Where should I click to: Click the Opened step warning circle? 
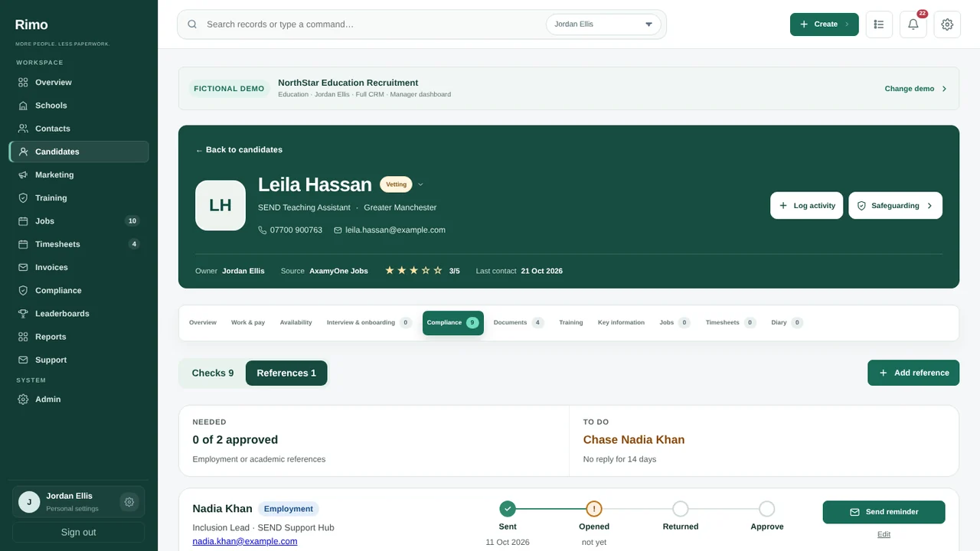594,509
